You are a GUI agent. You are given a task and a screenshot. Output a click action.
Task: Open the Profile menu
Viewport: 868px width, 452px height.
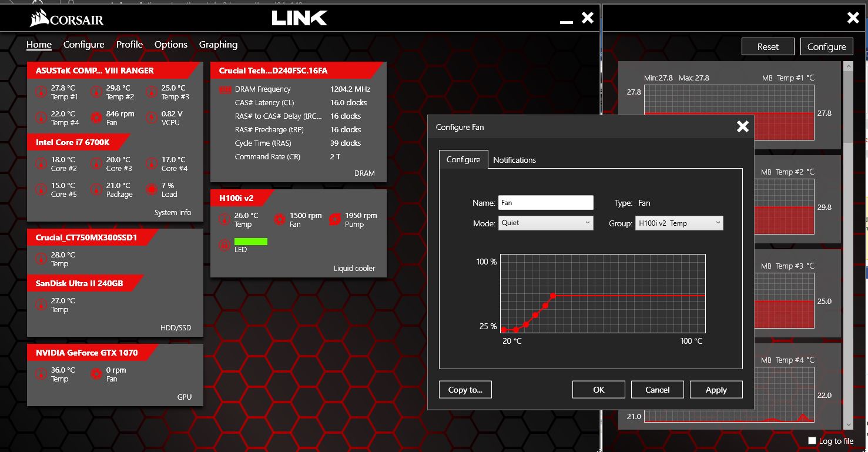(x=129, y=45)
